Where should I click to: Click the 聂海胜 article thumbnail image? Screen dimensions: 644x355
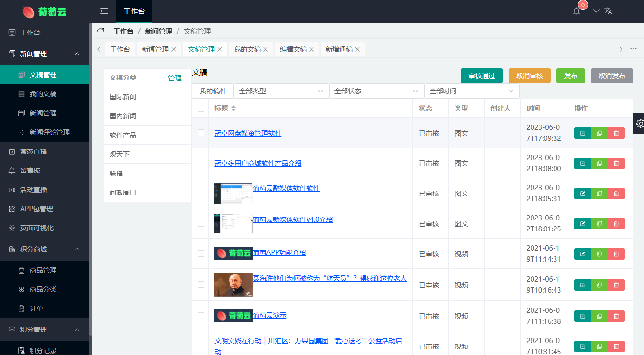[x=233, y=284]
